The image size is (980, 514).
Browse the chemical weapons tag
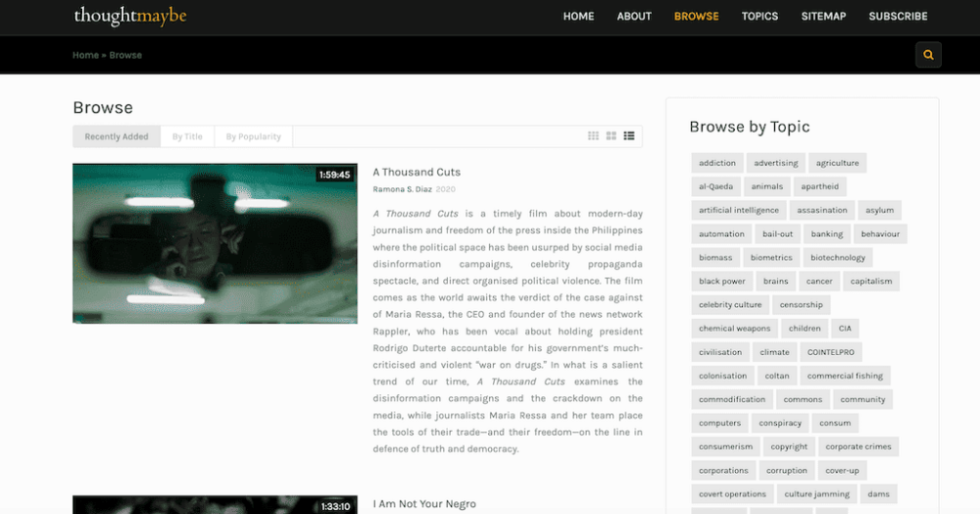tap(734, 329)
